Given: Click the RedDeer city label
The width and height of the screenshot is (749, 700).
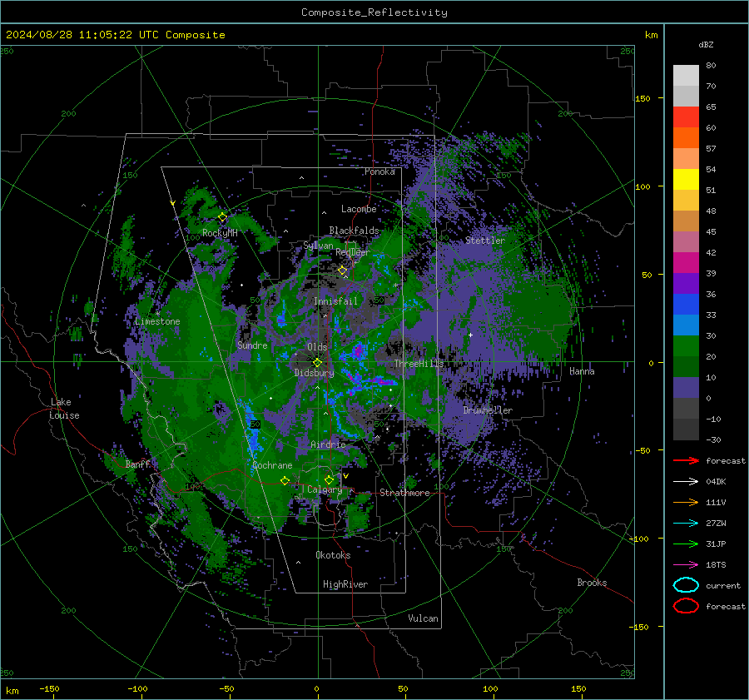Looking at the screenshot, I should coord(353,252).
